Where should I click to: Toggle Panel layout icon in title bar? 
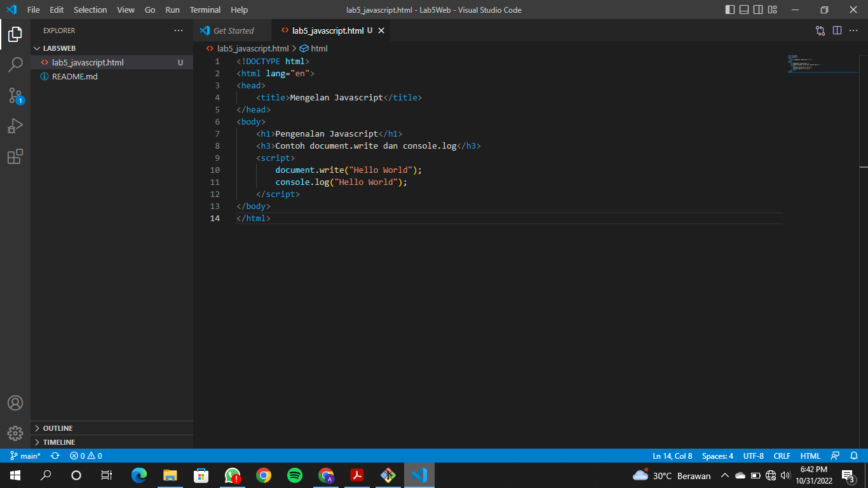point(744,10)
